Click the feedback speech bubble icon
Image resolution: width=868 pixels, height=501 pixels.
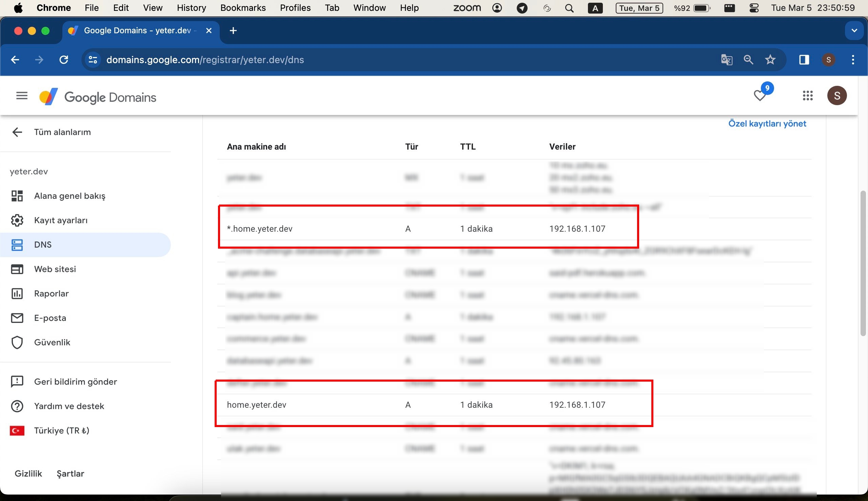[17, 382]
